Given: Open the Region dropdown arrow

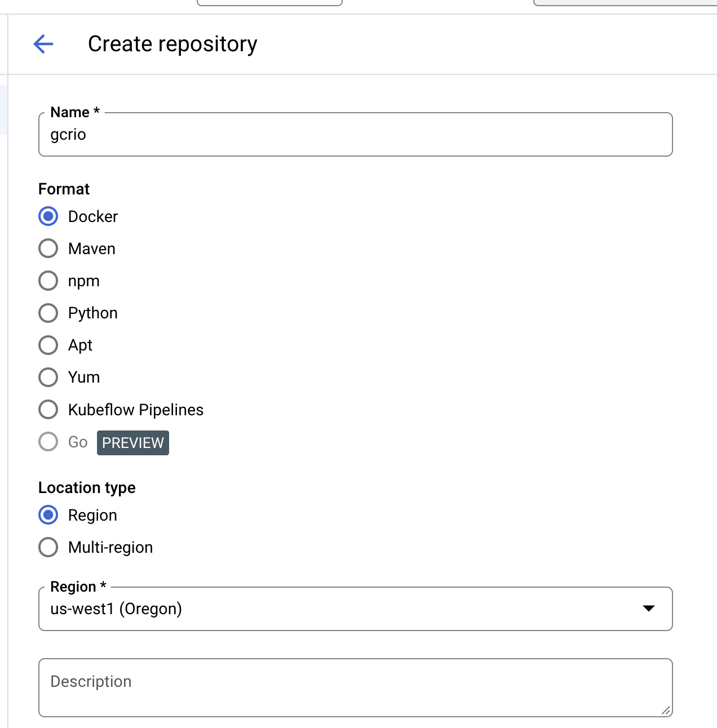Looking at the screenshot, I should (649, 609).
